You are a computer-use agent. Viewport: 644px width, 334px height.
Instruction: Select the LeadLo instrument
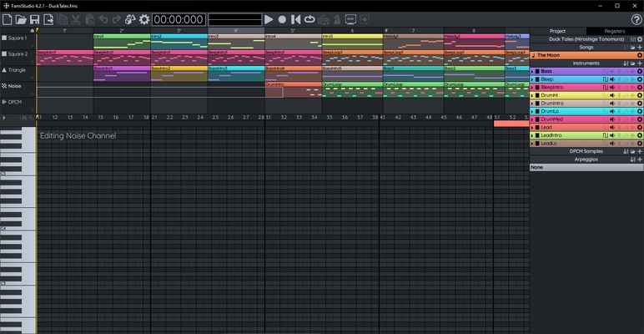click(586, 144)
